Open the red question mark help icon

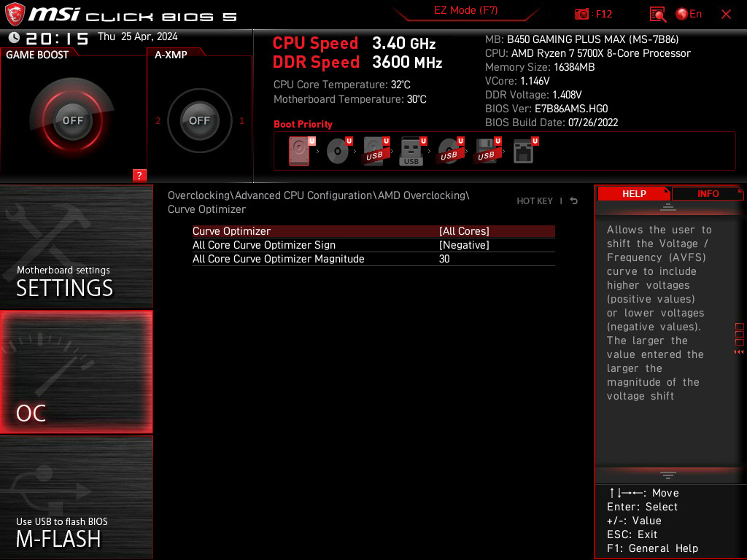tap(139, 175)
